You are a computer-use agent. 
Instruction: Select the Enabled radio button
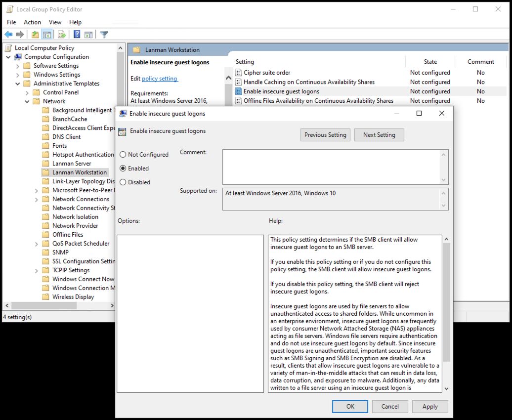123,168
